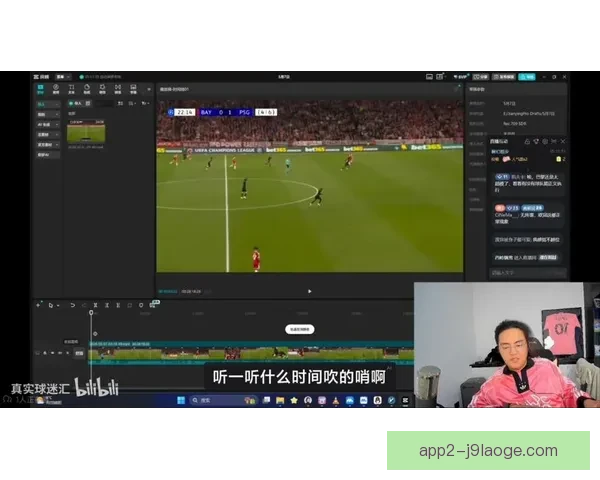
Task: Click the small icon beside Import button
Action: point(88,103)
